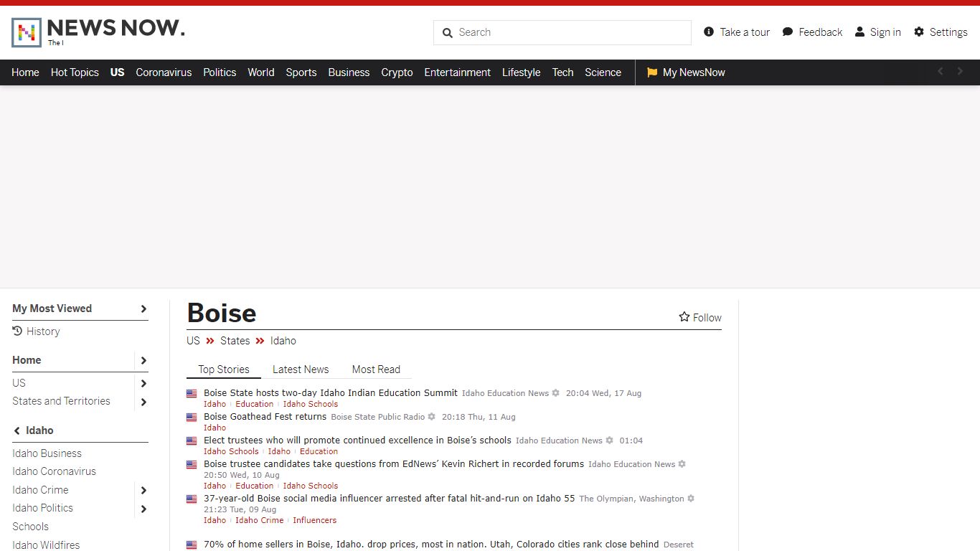Click the red chevrons between States and Idaho
Image resolution: width=980 pixels, height=551 pixels.
pos(260,341)
